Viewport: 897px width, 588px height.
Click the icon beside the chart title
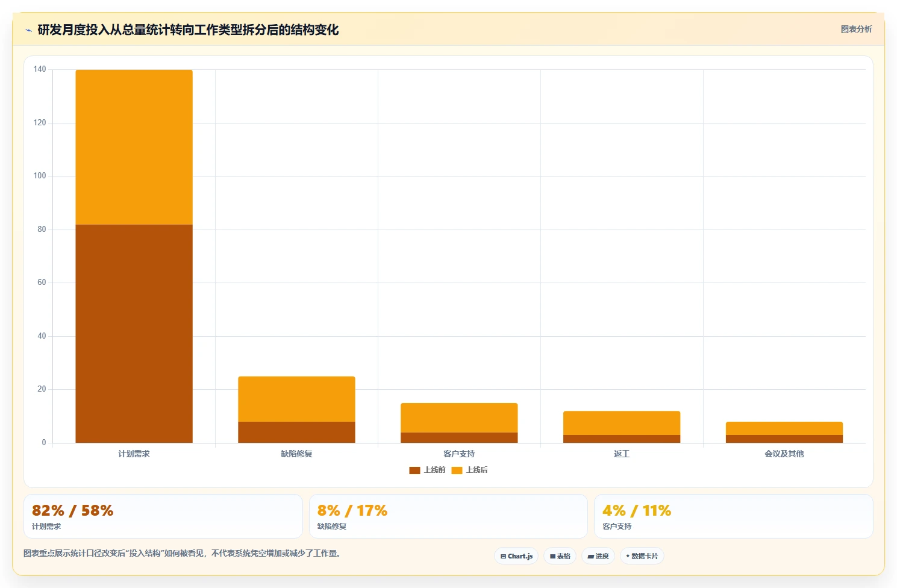(x=28, y=30)
